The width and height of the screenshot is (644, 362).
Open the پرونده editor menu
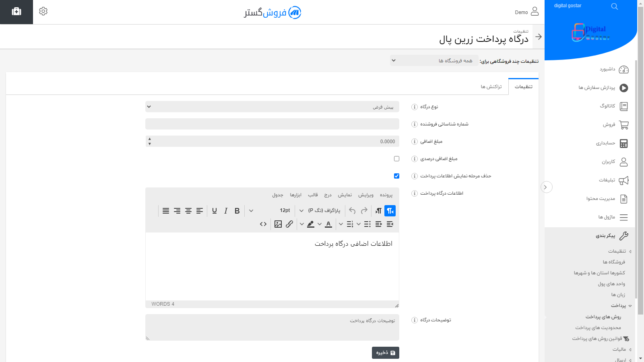coord(386,195)
